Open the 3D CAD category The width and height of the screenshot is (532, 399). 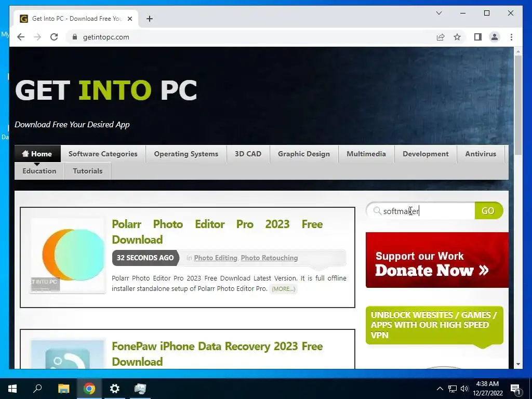point(248,154)
